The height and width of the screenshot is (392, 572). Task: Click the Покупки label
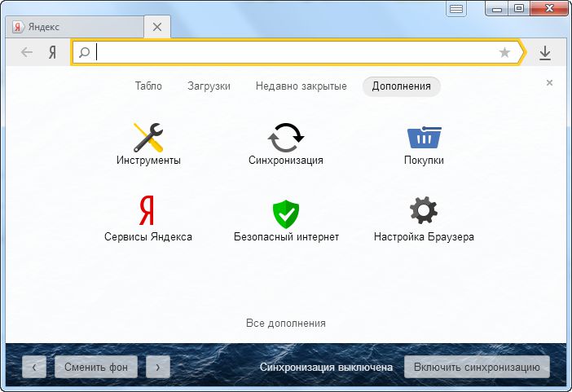point(424,160)
